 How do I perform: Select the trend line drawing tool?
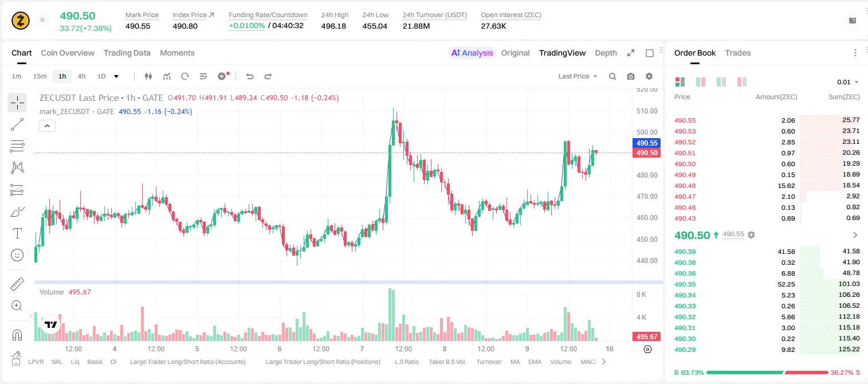coord(17,124)
